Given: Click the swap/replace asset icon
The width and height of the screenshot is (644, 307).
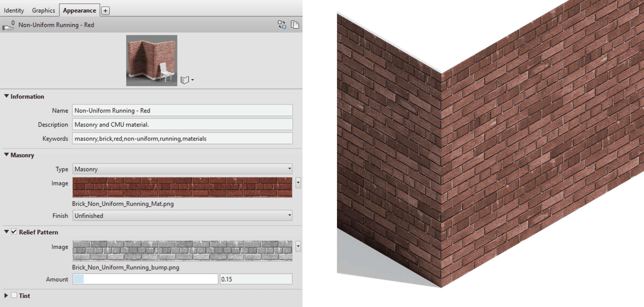Looking at the screenshot, I should click(282, 25).
